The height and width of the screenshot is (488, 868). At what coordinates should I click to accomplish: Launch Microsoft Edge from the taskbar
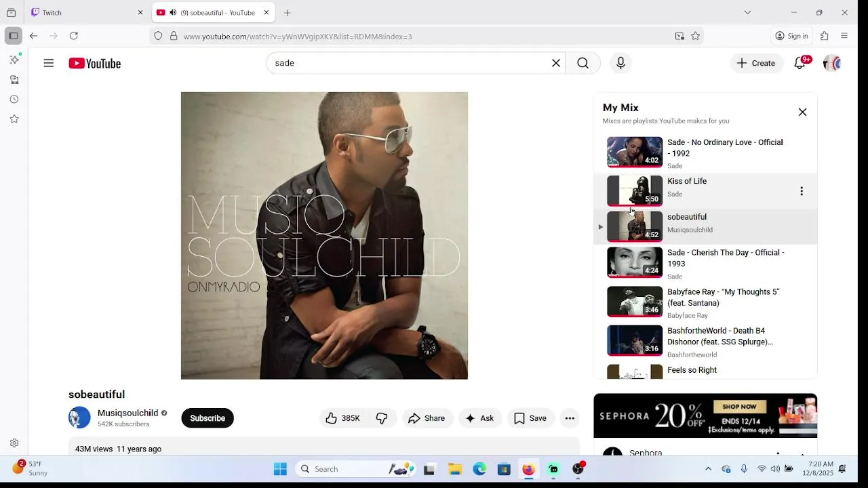pyautogui.click(x=479, y=469)
